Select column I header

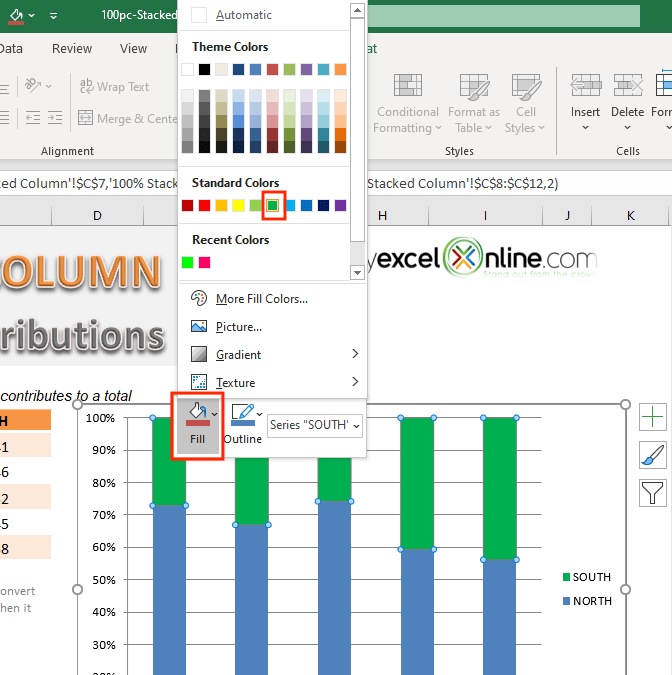pyautogui.click(x=486, y=216)
